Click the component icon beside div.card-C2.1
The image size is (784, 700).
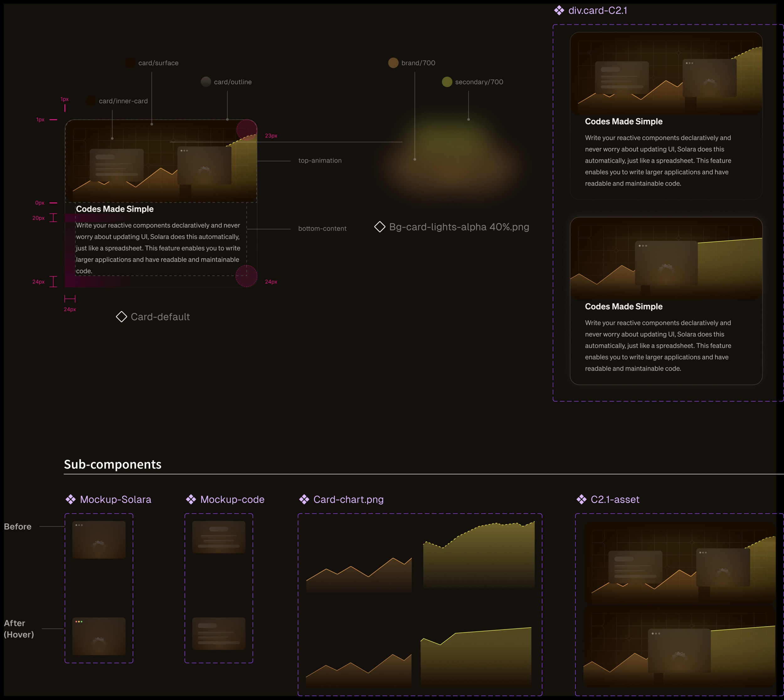(x=559, y=10)
